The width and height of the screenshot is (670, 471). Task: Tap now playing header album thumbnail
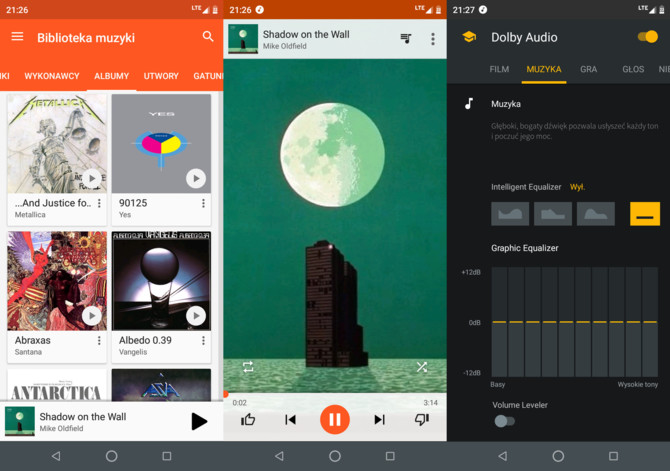click(243, 38)
